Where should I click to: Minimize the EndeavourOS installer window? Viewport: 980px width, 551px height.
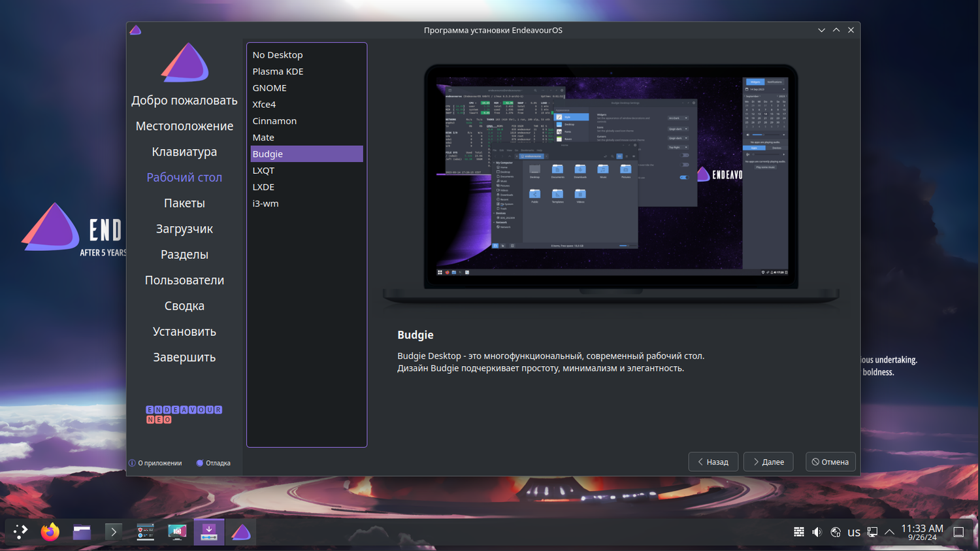[821, 30]
